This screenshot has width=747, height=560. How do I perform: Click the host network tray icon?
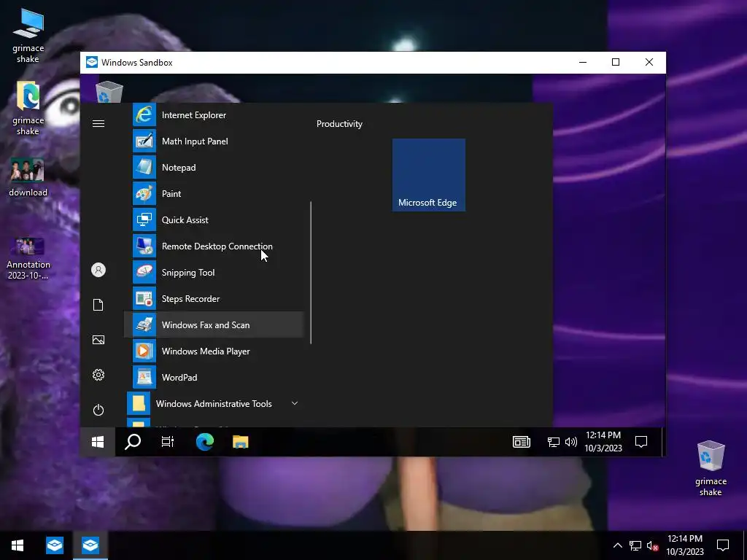click(x=635, y=545)
